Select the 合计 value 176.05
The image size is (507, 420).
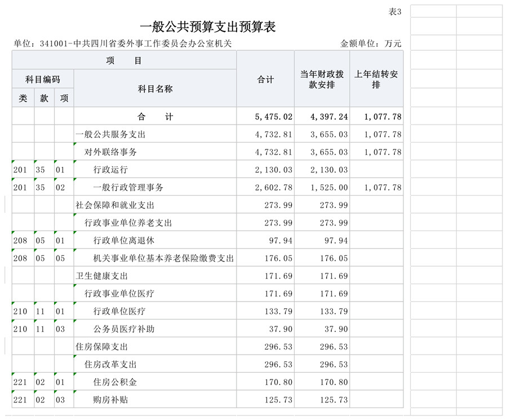[x=278, y=259]
